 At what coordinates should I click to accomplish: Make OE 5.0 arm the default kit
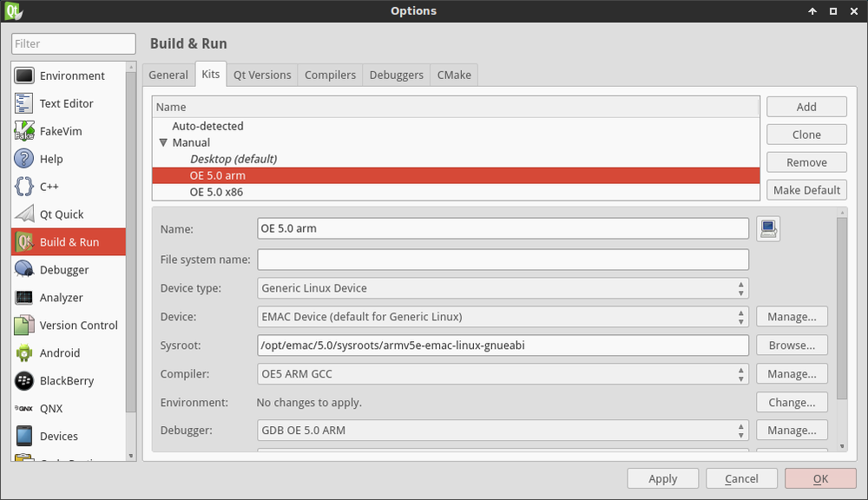(x=806, y=189)
